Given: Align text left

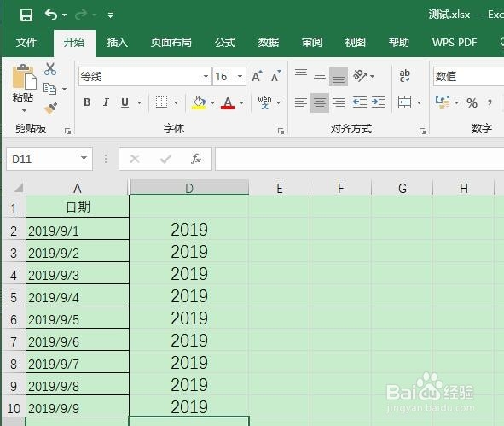Looking at the screenshot, I should 301,102.
